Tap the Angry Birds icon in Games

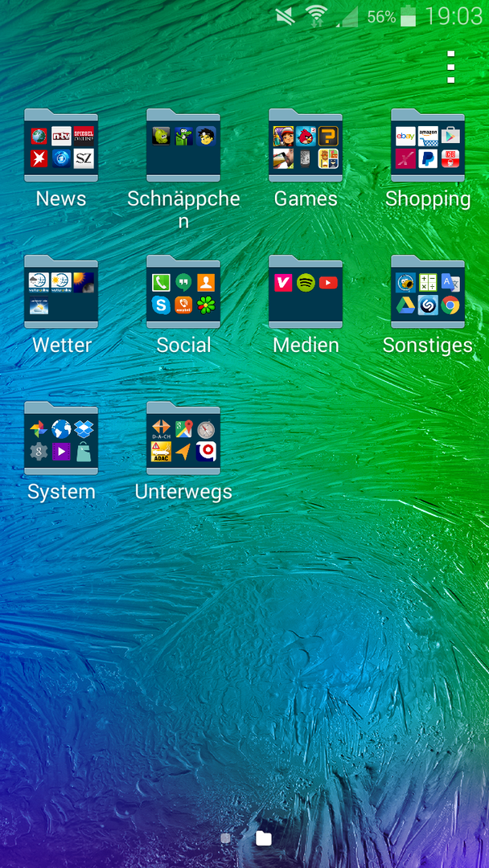(306, 136)
